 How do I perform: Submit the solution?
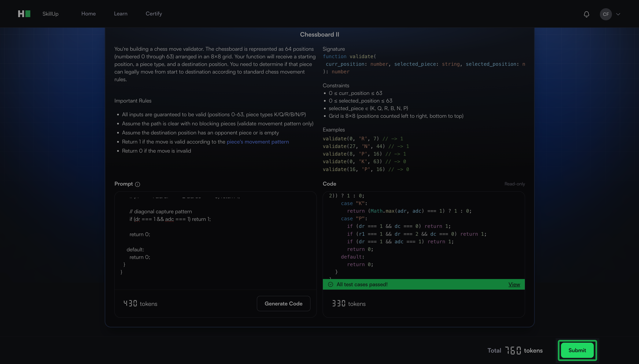577,350
